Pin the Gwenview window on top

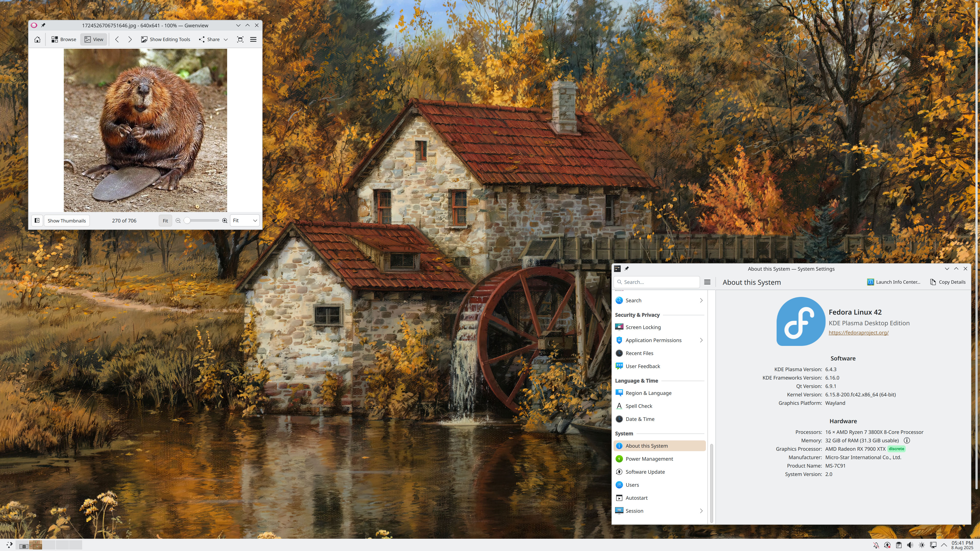[43, 26]
